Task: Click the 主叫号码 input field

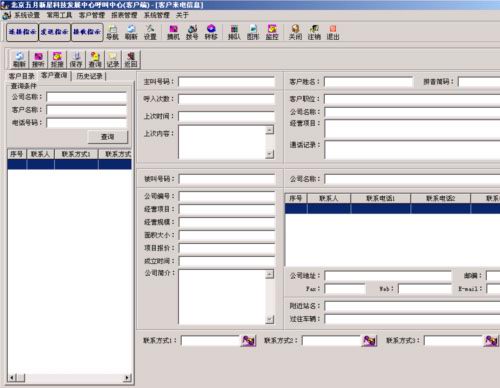Action: [x=226, y=82]
